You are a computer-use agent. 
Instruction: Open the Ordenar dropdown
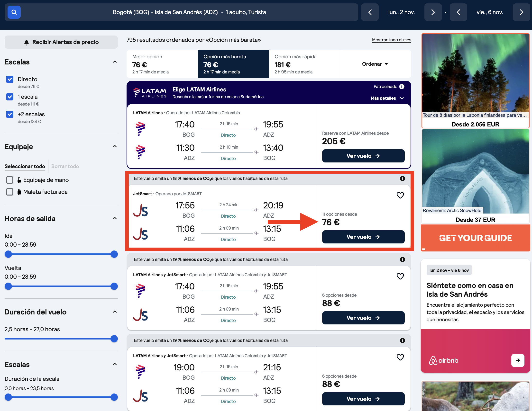(x=375, y=64)
